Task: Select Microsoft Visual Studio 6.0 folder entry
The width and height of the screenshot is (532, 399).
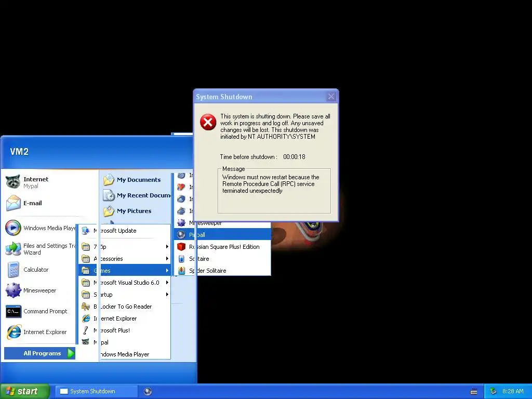Action: 125,282
